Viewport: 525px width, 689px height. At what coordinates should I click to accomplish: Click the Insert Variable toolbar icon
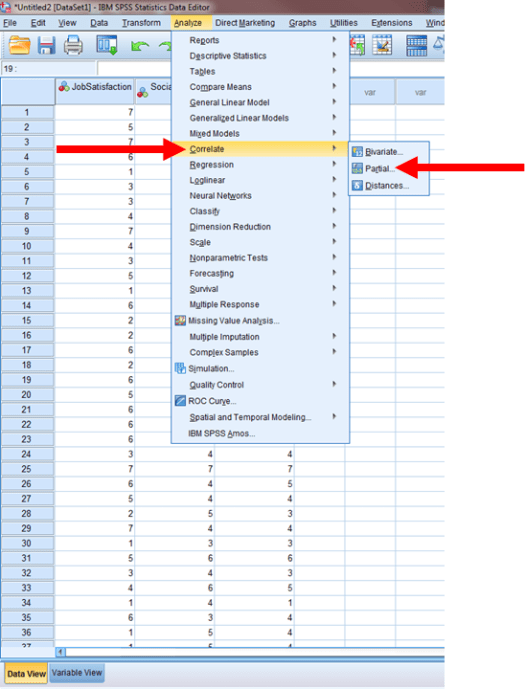coord(382,45)
